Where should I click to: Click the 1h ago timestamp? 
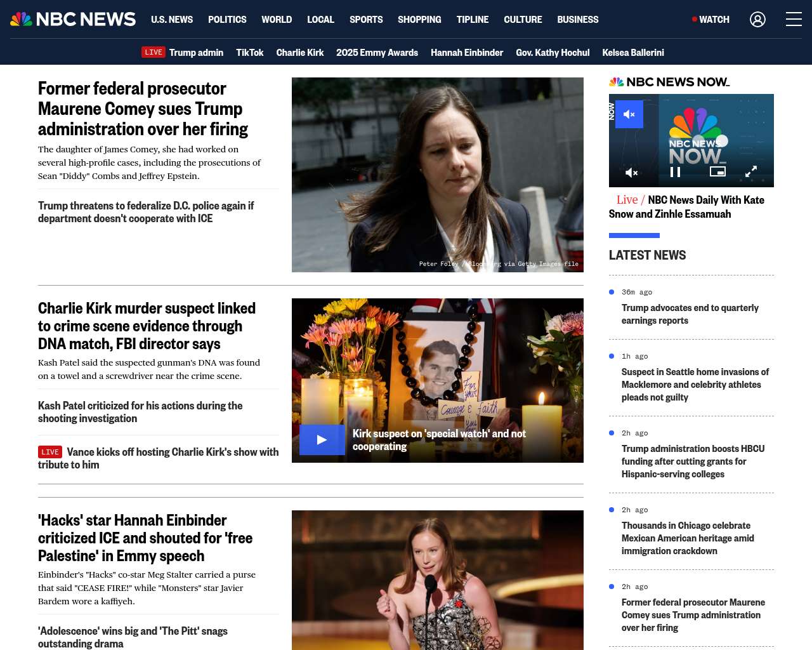click(635, 356)
